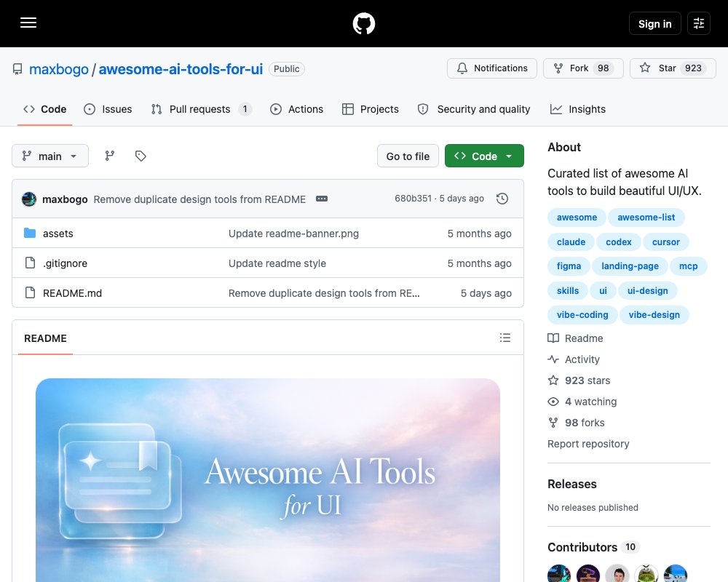Open the Projects tab

tap(371, 109)
